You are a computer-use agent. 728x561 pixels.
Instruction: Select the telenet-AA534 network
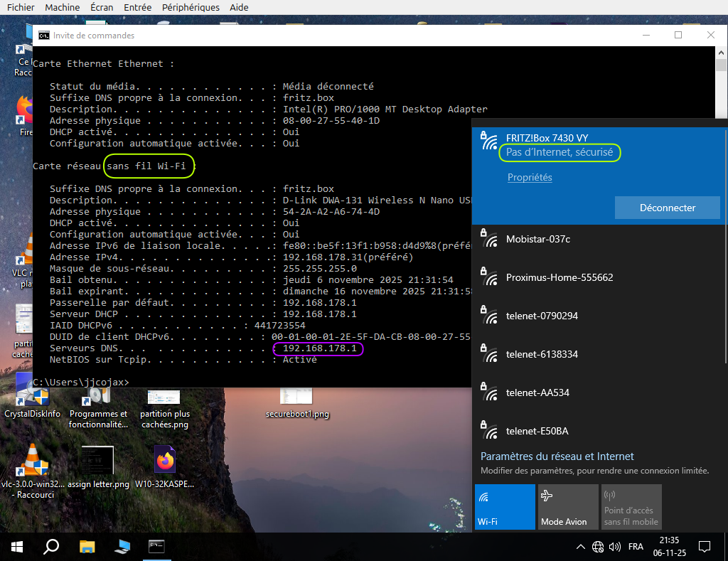[x=598, y=392]
